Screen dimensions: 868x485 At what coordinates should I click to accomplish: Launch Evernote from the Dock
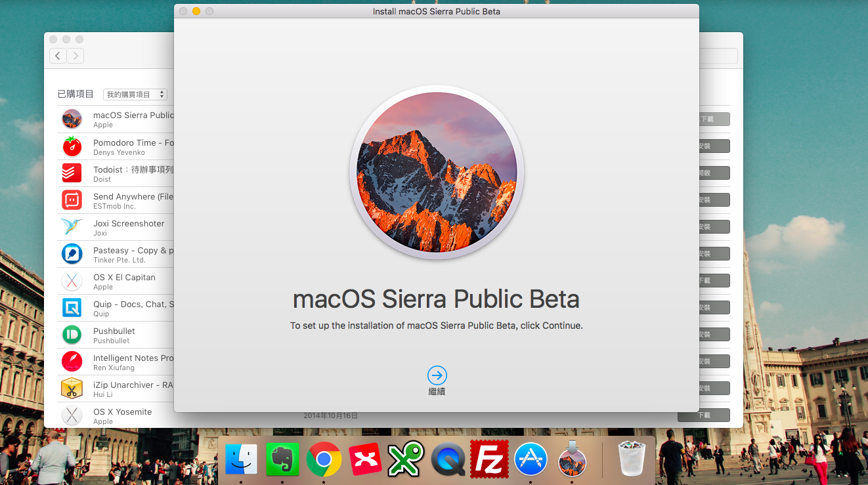coord(282,459)
